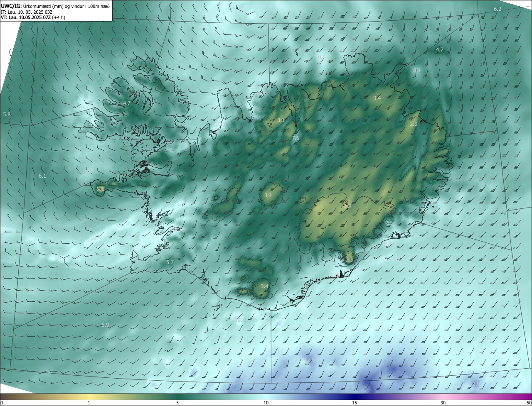Click the yellow segment of the color scale bar
Image resolution: width=532 pixels, height=406 pixels.
point(89,396)
